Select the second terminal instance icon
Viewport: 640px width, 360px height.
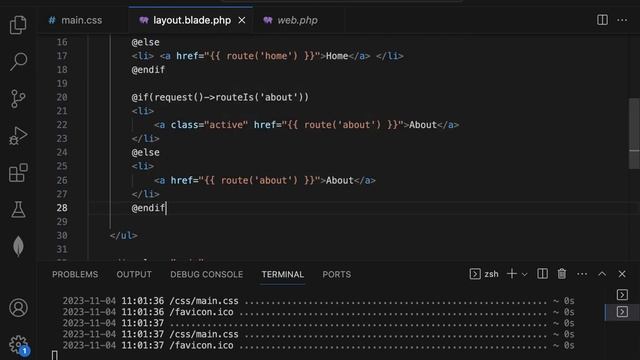[x=622, y=312]
